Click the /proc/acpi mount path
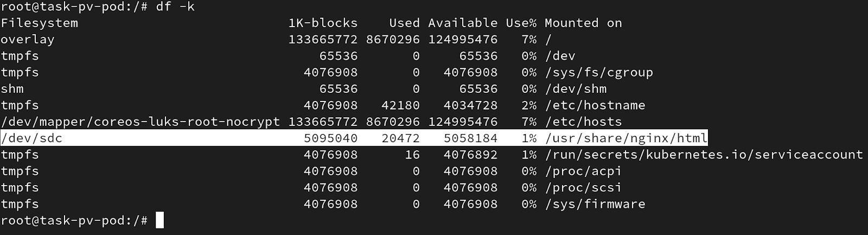The width and height of the screenshot is (868, 235). click(x=583, y=171)
